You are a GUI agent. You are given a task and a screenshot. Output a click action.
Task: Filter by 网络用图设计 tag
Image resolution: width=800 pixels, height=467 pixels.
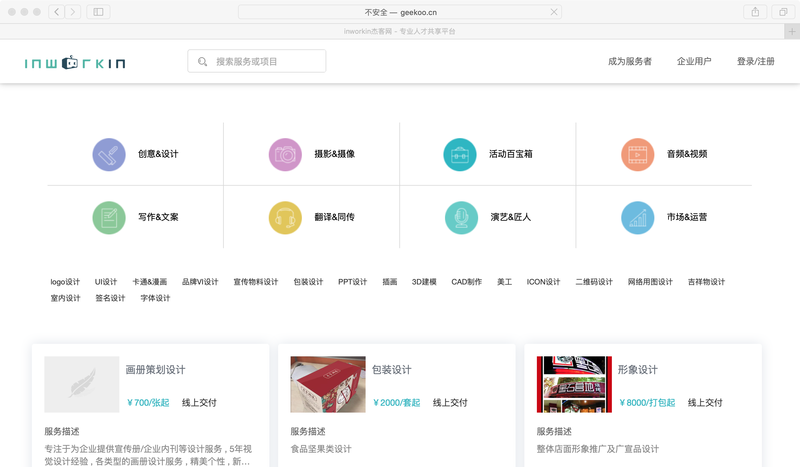point(650,282)
